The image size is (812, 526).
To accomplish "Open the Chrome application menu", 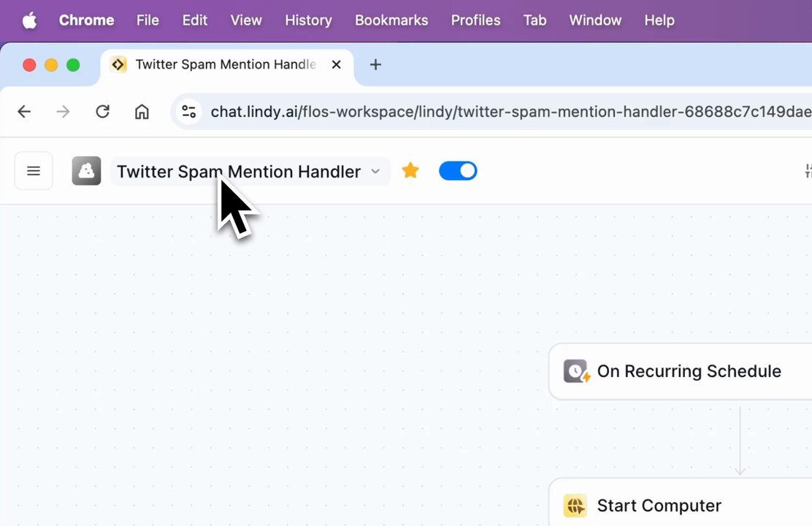I will point(86,20).
